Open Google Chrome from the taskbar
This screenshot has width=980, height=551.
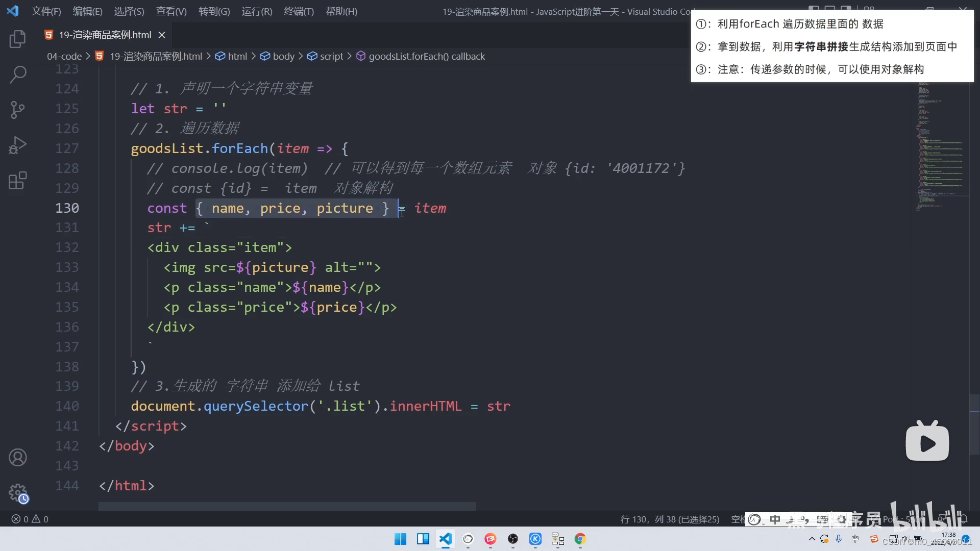(580, 539)
